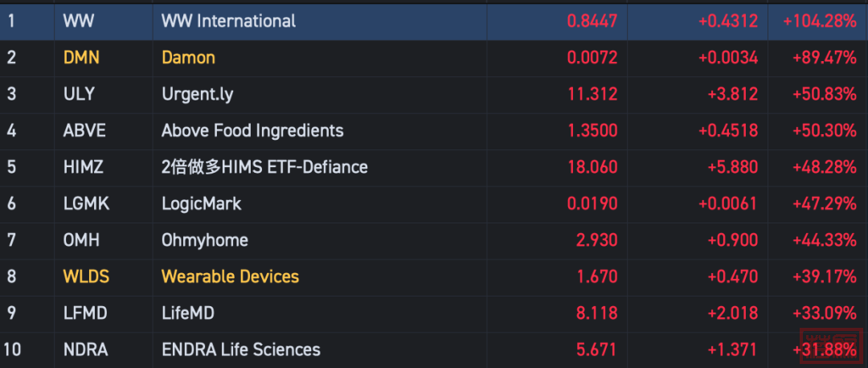868x368 pixels.
Task: Click LifeMD change value +2.018
Action: tap(732, 313)
